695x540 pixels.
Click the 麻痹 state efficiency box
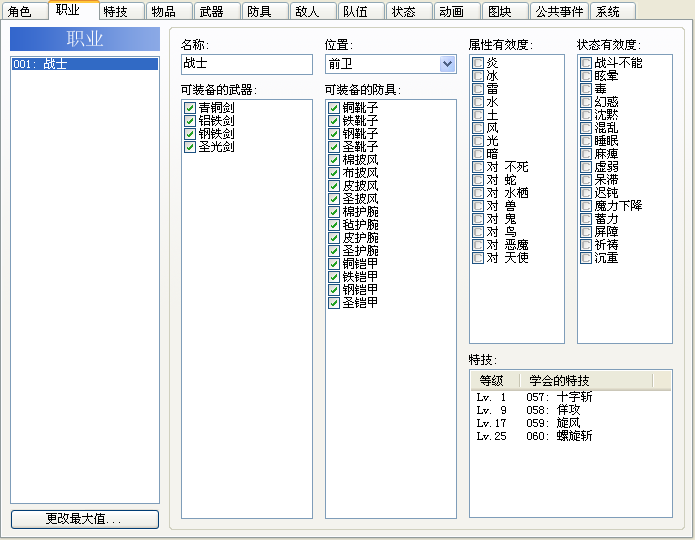tap(586, 154)
